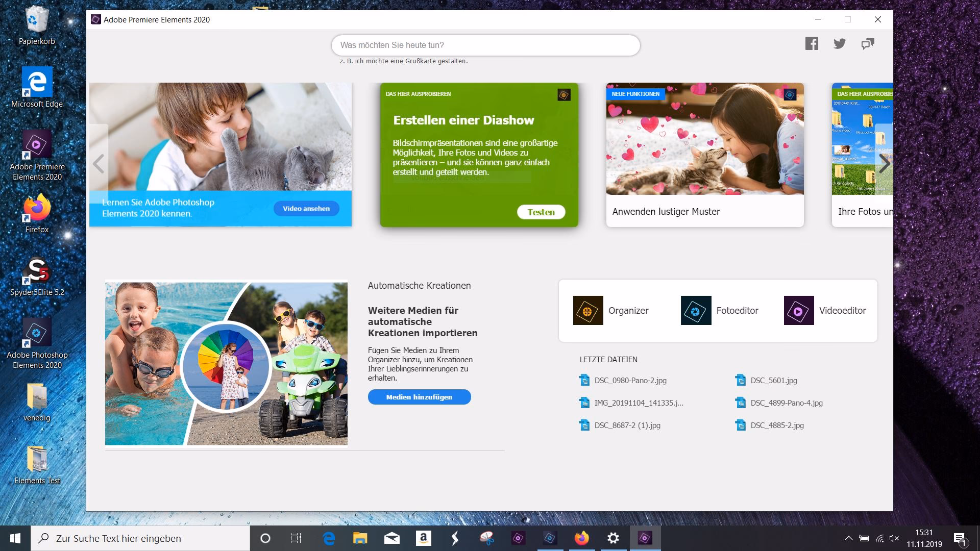Show hidden system tray icons
This screenshot has width=980, height=551.
point(848,538)
